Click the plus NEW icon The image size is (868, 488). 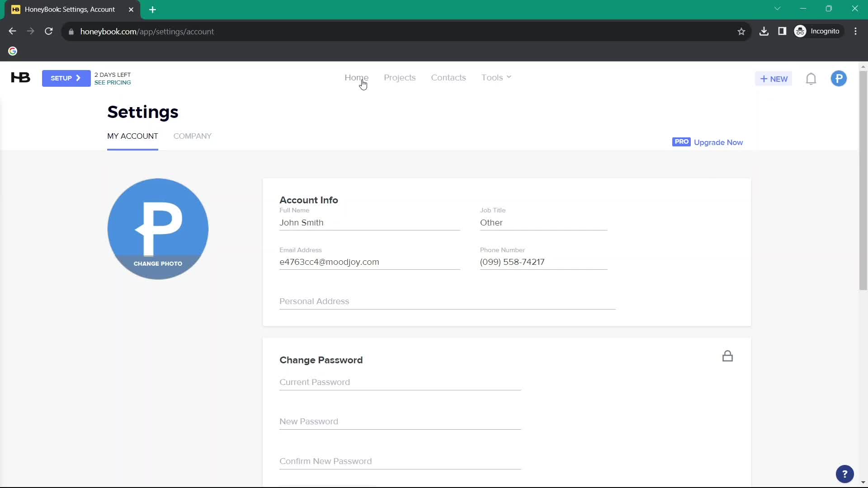774,78
